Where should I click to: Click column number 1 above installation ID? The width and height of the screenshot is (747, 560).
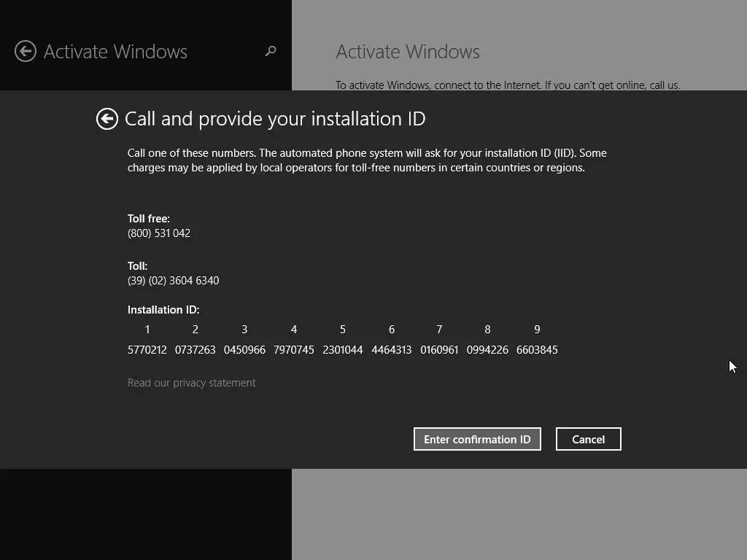tap(147, 330)
